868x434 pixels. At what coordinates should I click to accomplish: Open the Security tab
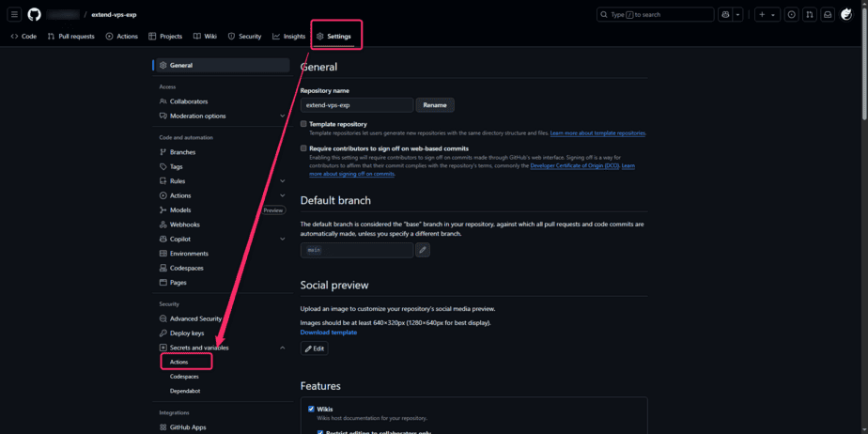(x=244, y=37)
